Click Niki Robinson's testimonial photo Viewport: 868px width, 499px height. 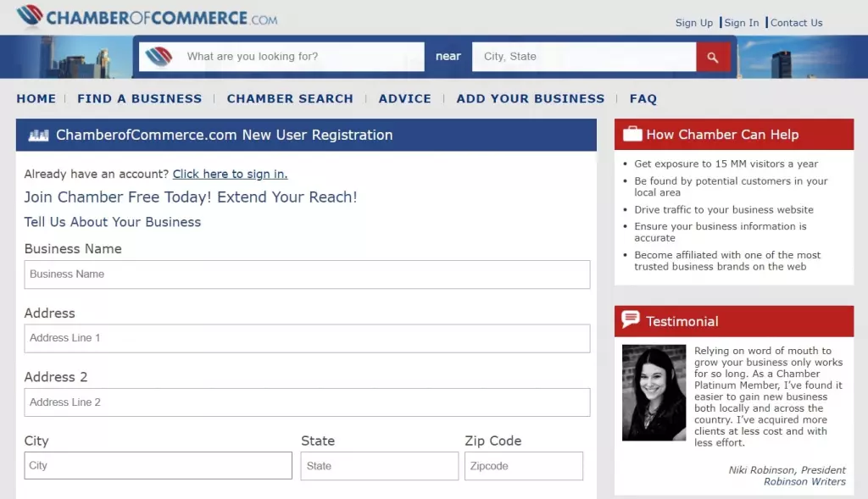tap(654, 393)
